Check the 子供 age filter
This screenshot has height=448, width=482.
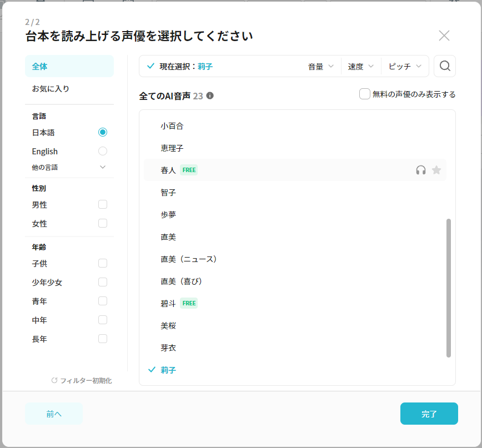103,263
